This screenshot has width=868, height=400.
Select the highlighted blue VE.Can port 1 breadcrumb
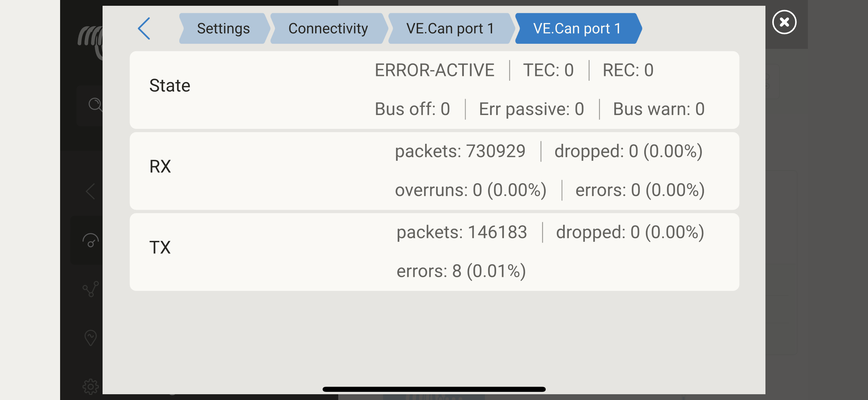click(x=577, y=28)
